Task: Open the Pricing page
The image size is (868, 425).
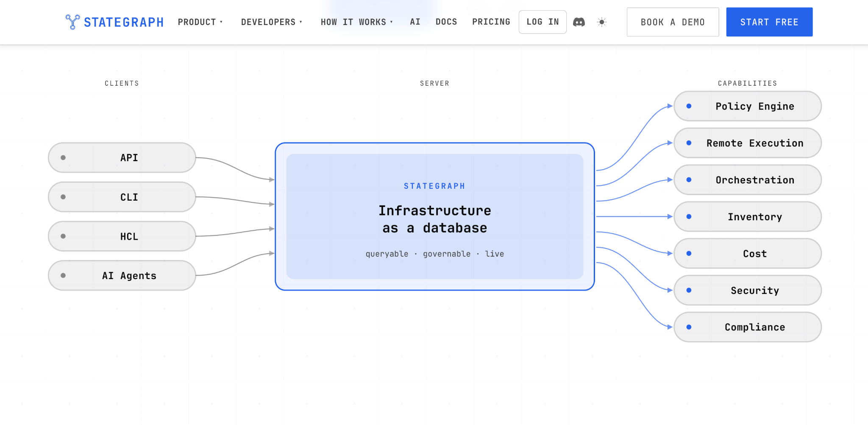Action: [x=491, y=22]
